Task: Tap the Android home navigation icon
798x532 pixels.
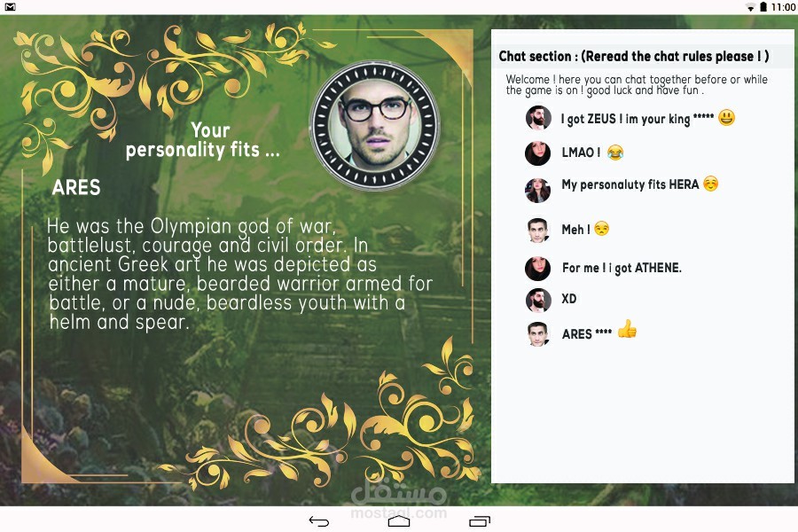Action: [399, 520]
